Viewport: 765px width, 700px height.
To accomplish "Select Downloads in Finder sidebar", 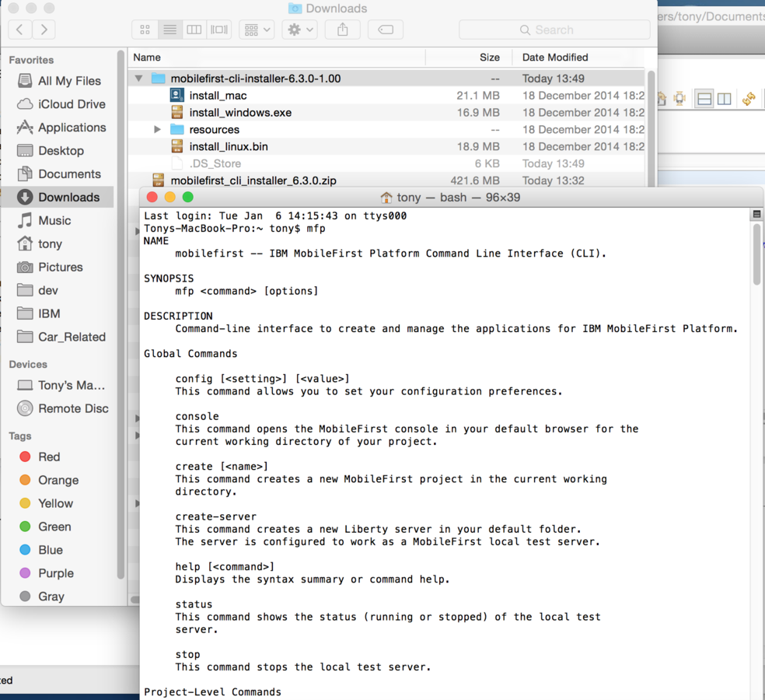I will click(x=58, y=198).
